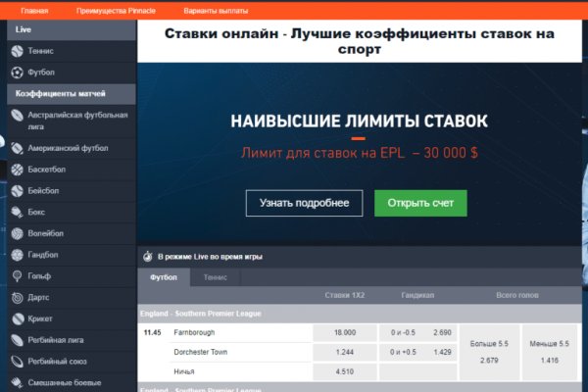
Task: Click the tennis ball icon in sidebar
Action: coord(17,51)
